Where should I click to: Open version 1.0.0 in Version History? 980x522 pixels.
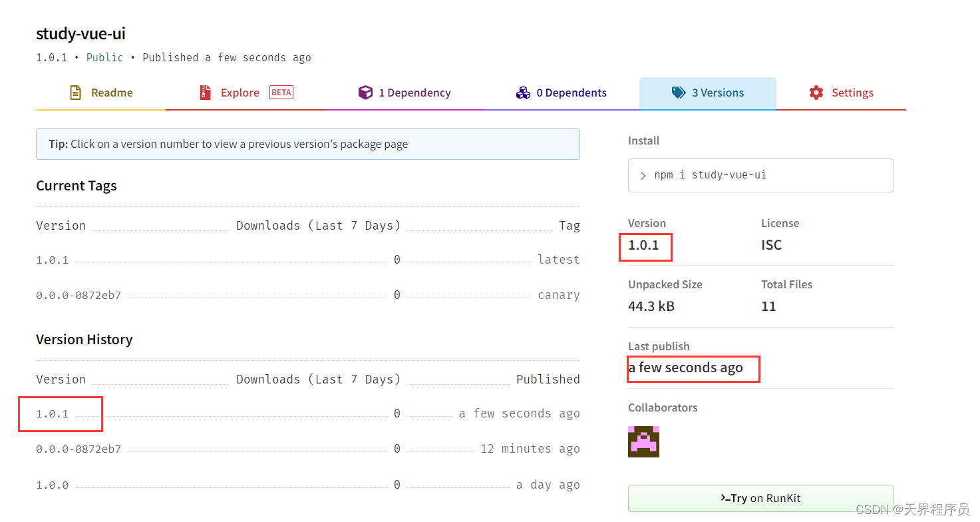pyautogui.click(x=53, y=485)
